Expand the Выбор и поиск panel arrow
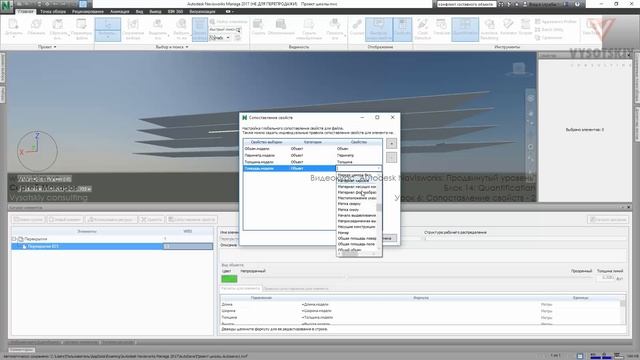The height and width of the screenshot is (360, 640). (187, 47)
